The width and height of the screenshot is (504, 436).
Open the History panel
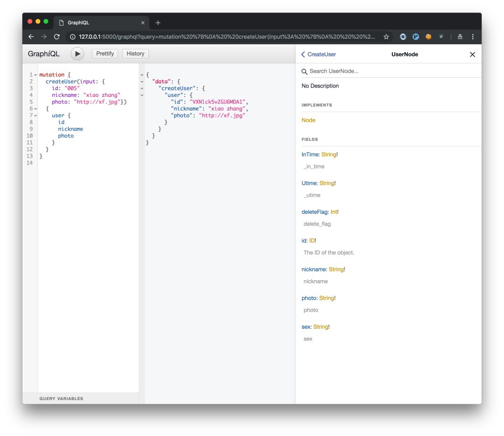(135, 54)
